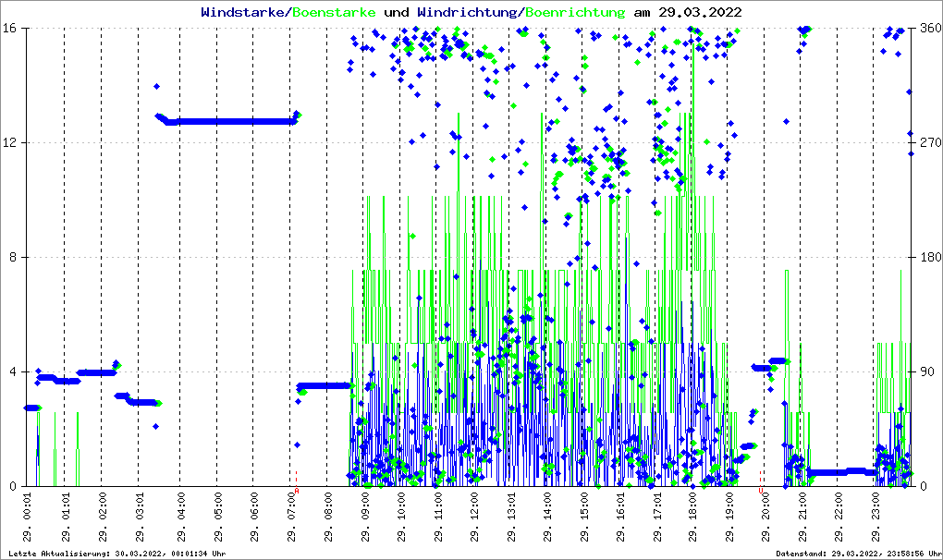943x560 pixels.
Task: Click the red sunset marker U
Action: point(761,491)
